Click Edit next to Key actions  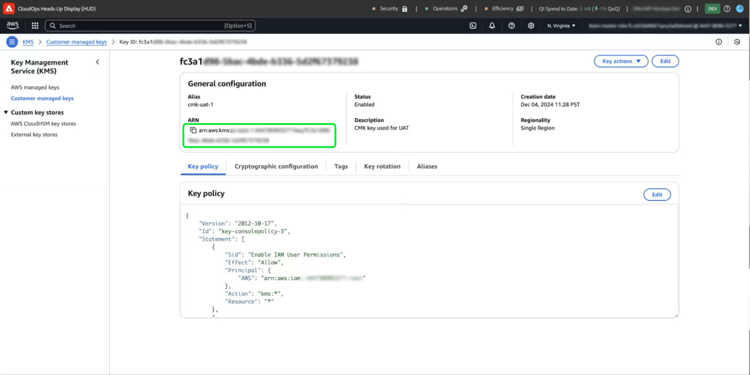point(665,61)
